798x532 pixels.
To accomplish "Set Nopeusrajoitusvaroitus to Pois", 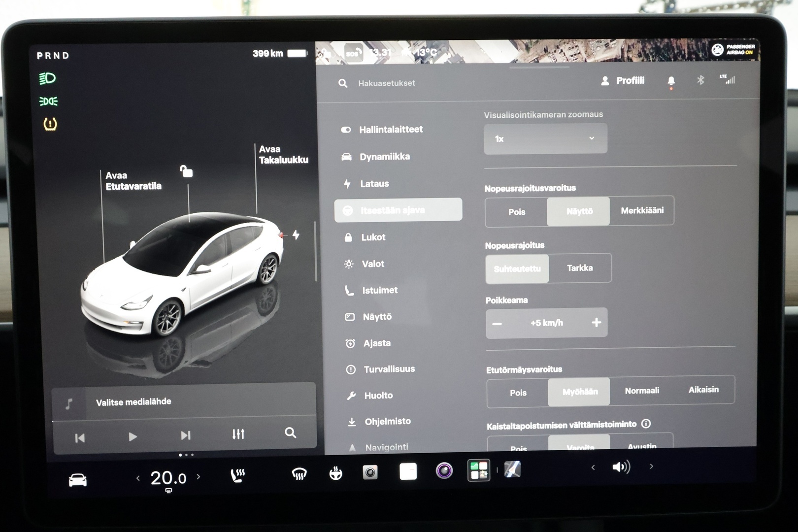I will (x=516, y=212).
